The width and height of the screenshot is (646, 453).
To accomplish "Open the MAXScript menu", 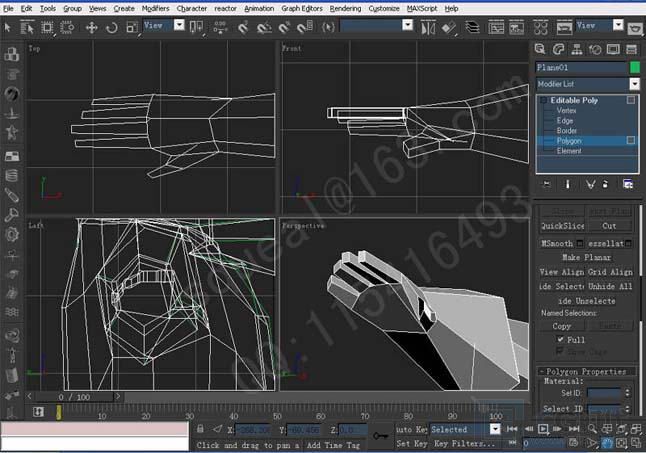I will (422, 8).
